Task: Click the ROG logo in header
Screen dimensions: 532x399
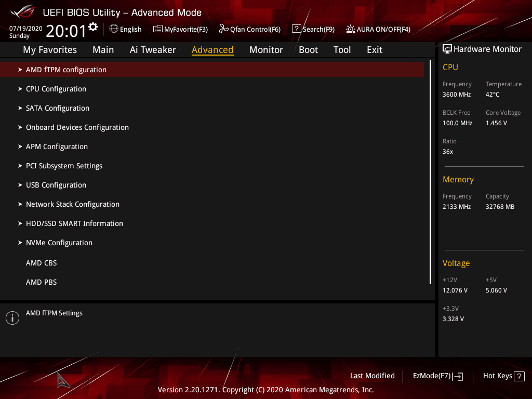Action: point(22,11)
